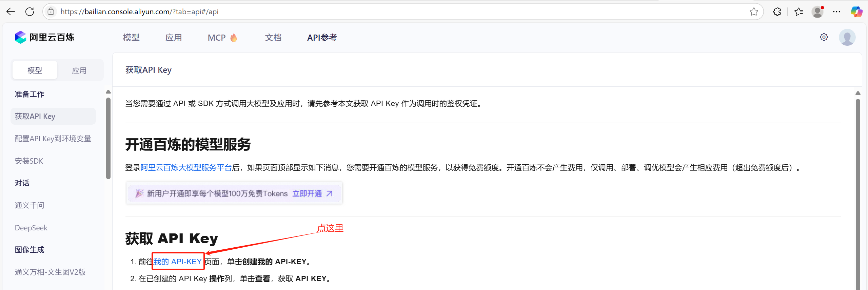The width and height of the screenshot is (868, 290).
Task: Open browser settings and more menu
Action: [837, 12]
